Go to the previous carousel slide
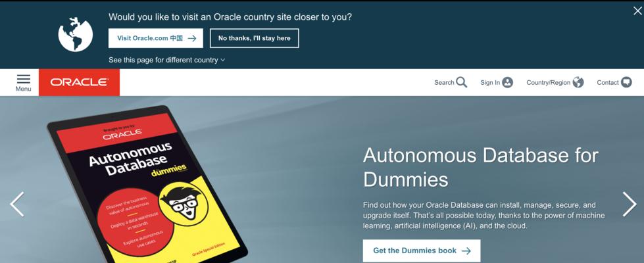This screenshot has height=263, width=644. click(x=17, y=204)
